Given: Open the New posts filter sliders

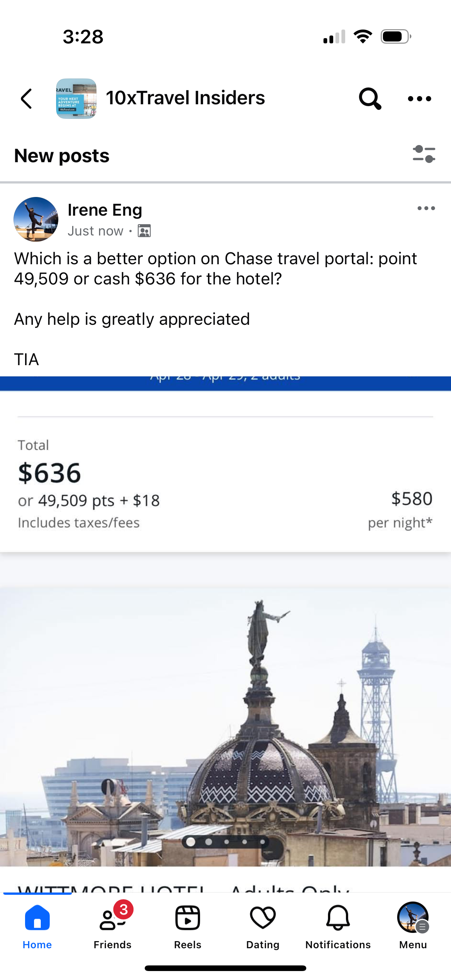Looking at the screenshot, I should [424, 154].
